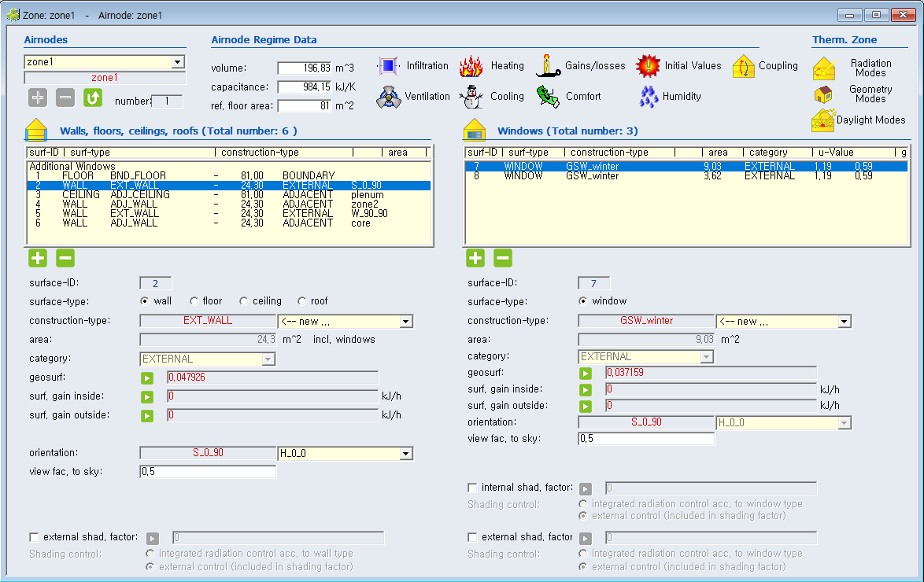924x582 pixels.
Task: Expand the zone1 airnode dropdown
Action: [177, 62]
